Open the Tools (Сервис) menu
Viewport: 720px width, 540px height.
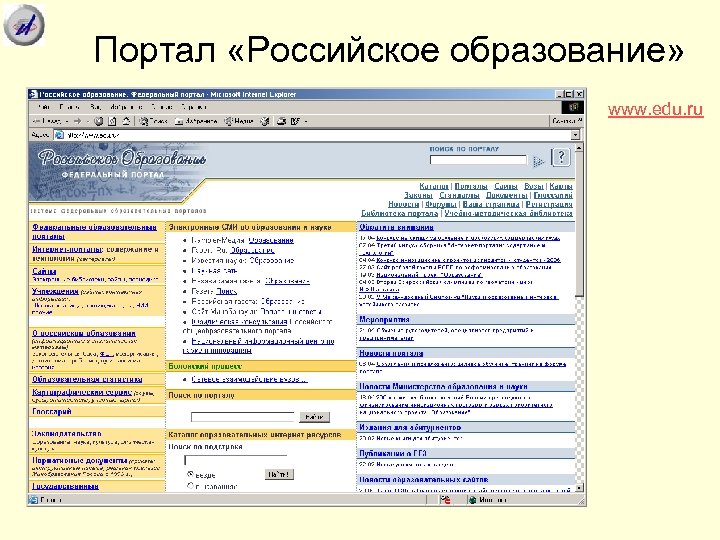pos(162,107)
